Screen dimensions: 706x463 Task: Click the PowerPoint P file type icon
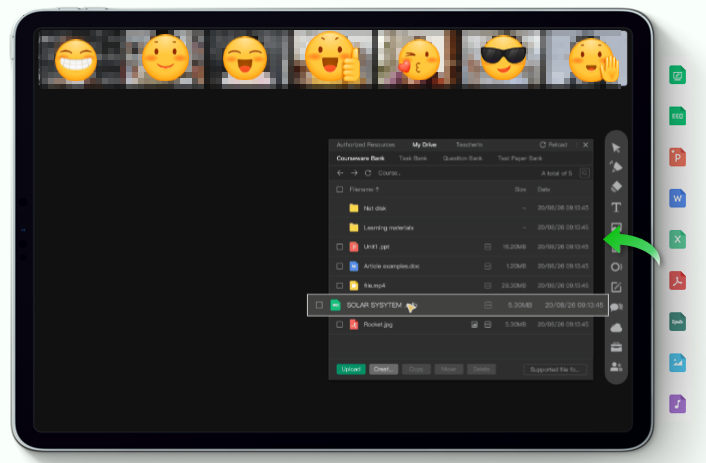point(677,157)
